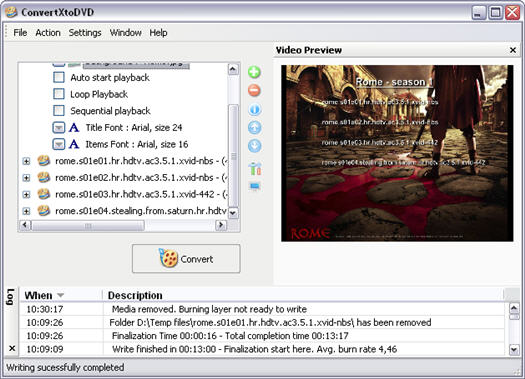Expand rome.s01e02 tree node
The image size is (525, 379).
(x=26, y=178)
